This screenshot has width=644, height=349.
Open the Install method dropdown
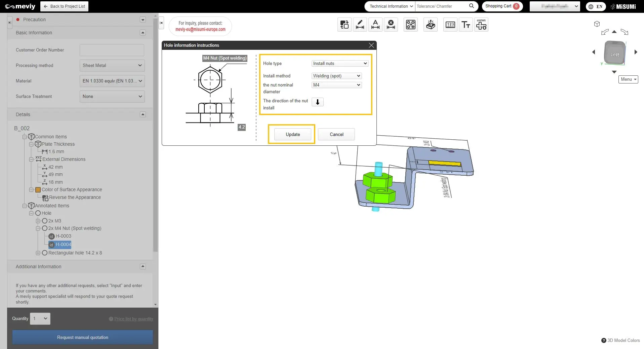click(336, 76)
